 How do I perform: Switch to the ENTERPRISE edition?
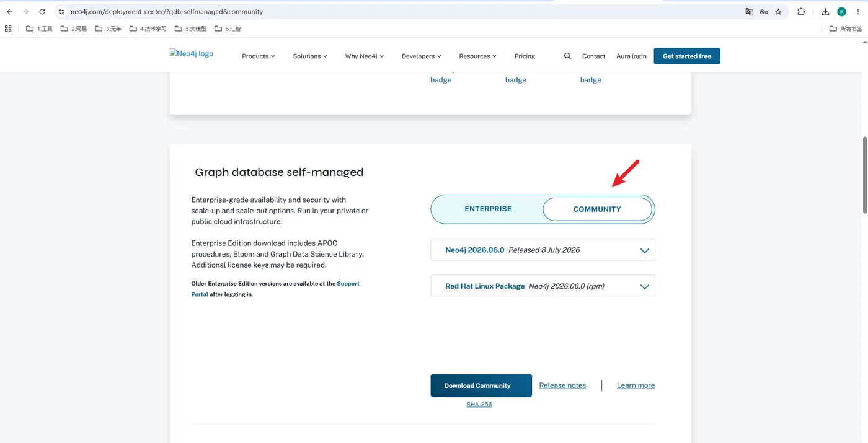488,209
